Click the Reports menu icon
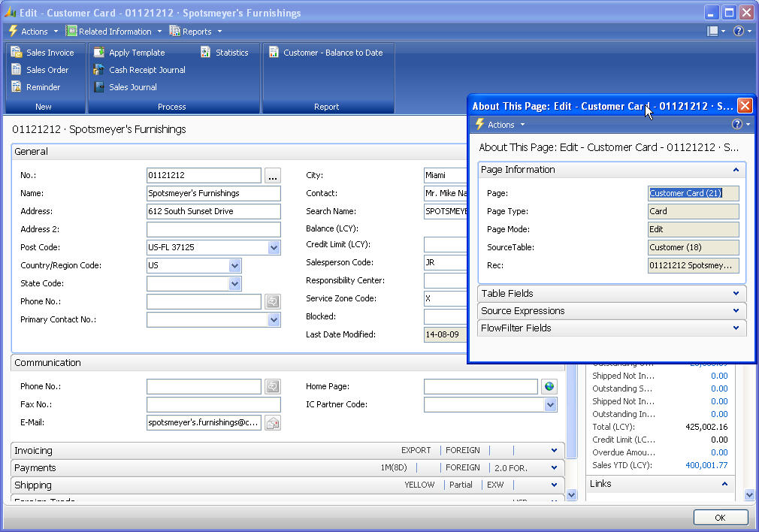Screen dimensions: 759x532 coord(174,31)
